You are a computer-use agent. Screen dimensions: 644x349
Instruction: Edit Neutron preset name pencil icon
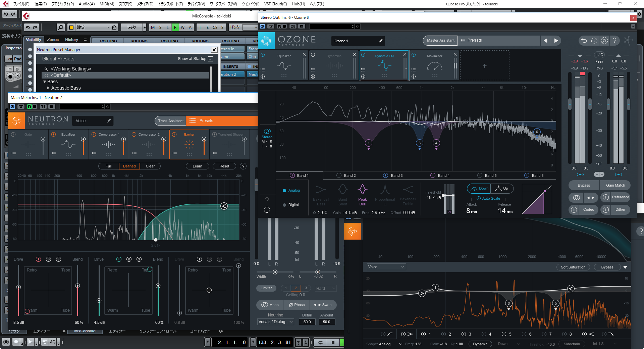tap(109, 120)
